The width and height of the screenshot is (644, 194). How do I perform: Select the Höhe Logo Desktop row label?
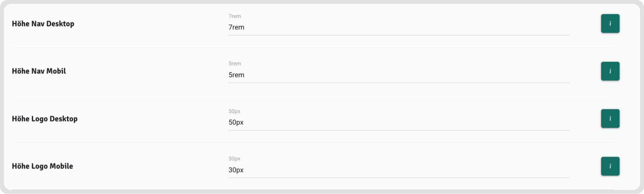[45, 119]
